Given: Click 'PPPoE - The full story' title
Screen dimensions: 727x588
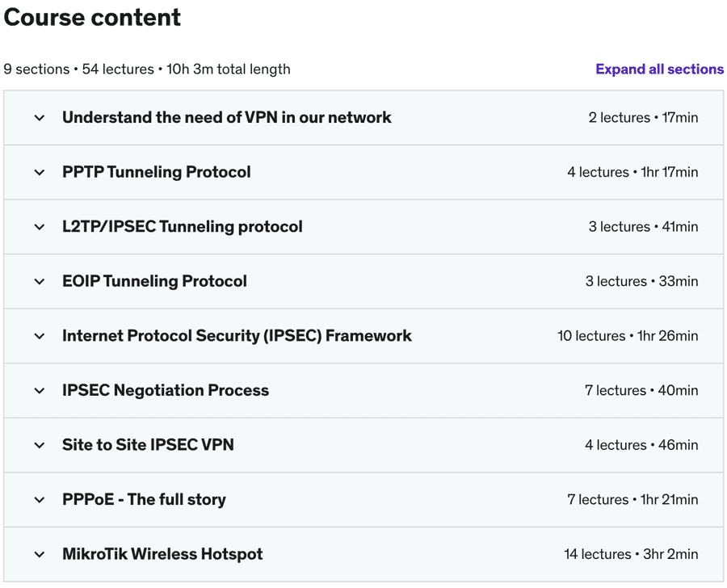Looking at the screenshot, I should (x=144, y=499).
